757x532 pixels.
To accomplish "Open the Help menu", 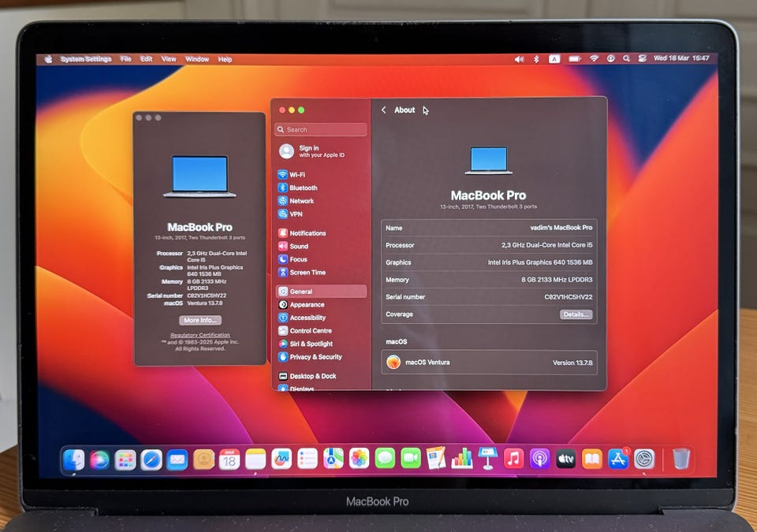I will point(225,59).
